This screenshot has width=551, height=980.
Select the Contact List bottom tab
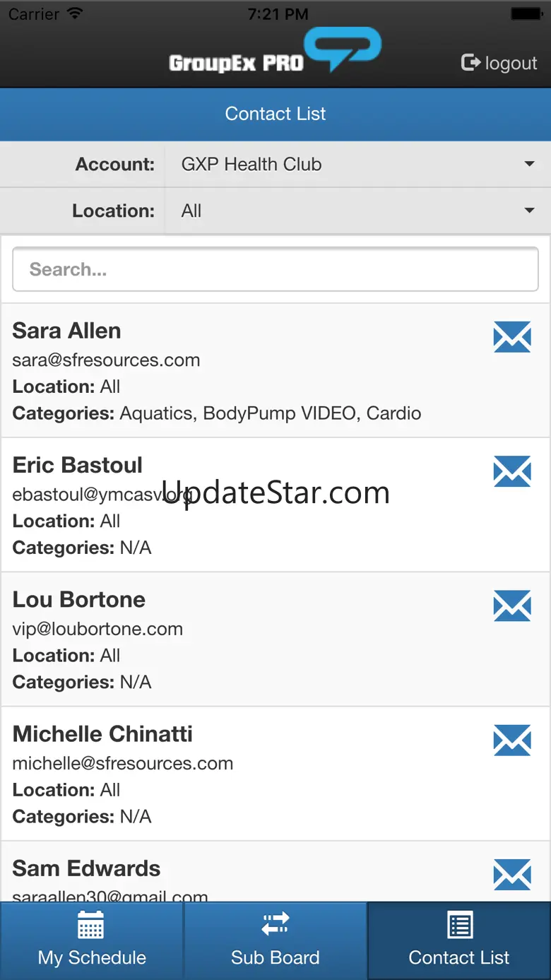[x=459, y=940]
